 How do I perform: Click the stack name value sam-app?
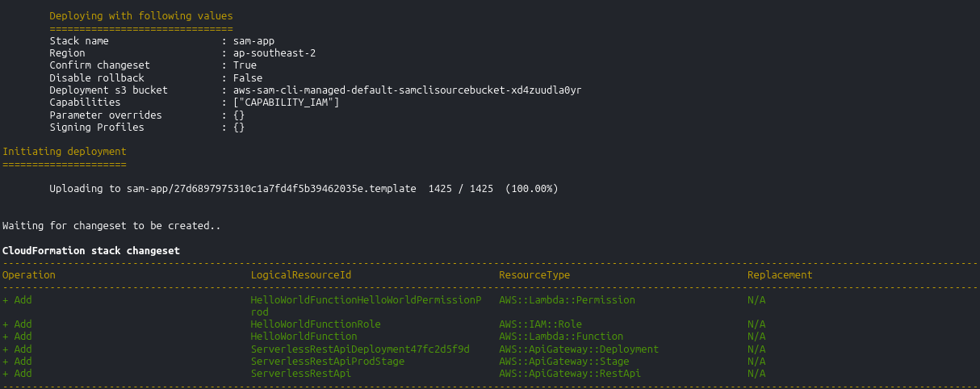coord(255,40)
